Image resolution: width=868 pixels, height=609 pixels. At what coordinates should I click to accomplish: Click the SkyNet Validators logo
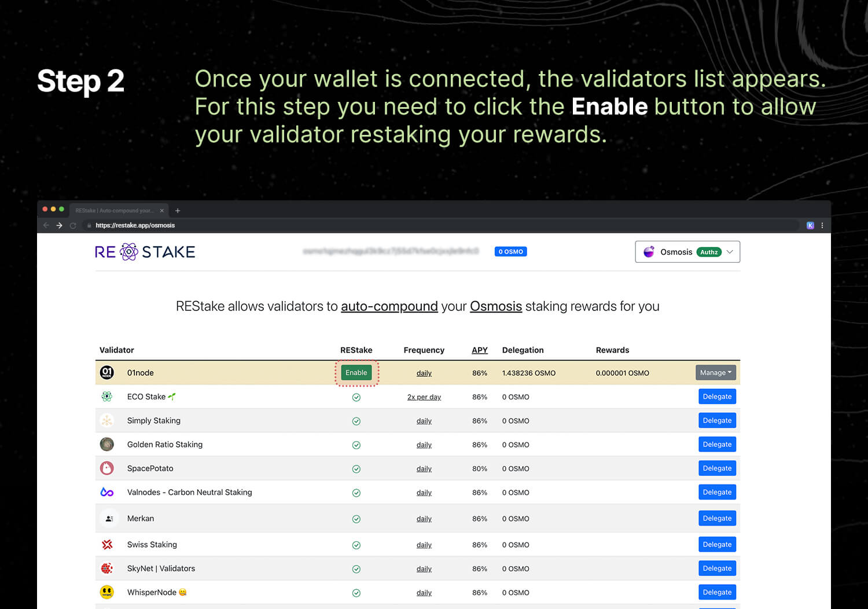pos(107,568)
